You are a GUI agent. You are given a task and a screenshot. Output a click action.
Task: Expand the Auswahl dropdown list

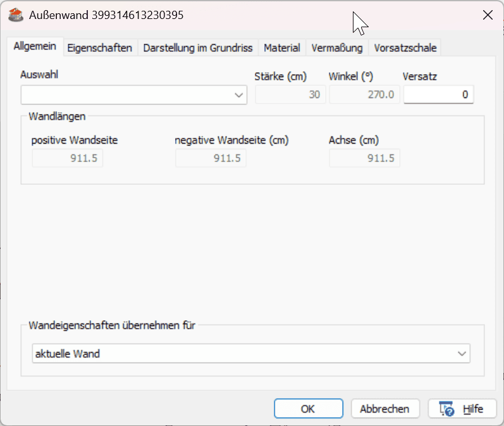click(133, 95)
